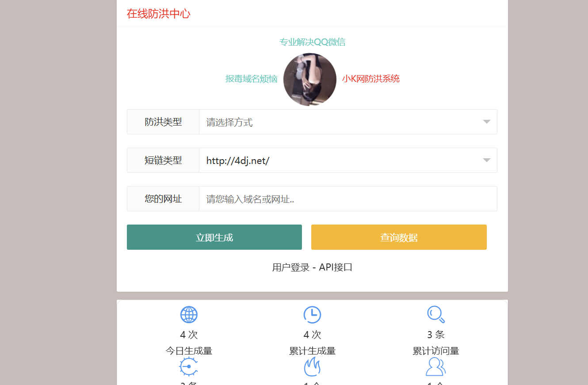Click the 防洪类型 dropdown arrow
This screenshot has height=385, width=588.
point(486,122)
